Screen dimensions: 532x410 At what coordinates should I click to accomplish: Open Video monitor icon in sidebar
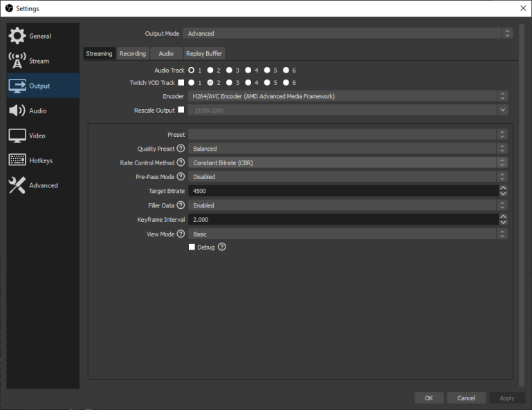(x=17, y=136)
